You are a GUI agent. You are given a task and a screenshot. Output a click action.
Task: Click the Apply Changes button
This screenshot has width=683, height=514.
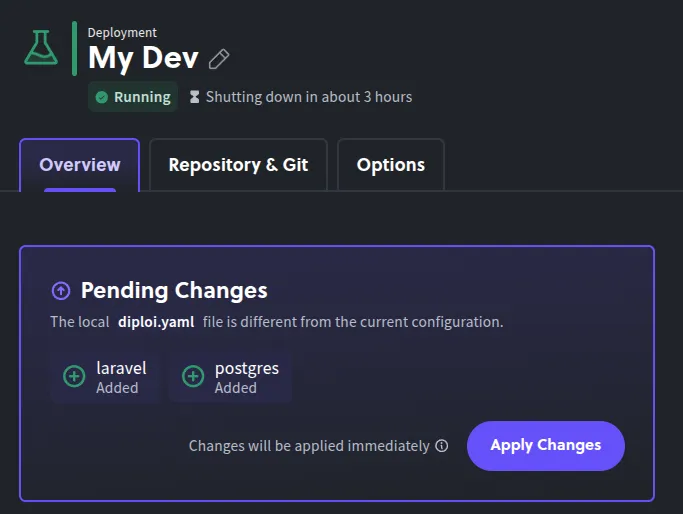[x=546, y=446]
